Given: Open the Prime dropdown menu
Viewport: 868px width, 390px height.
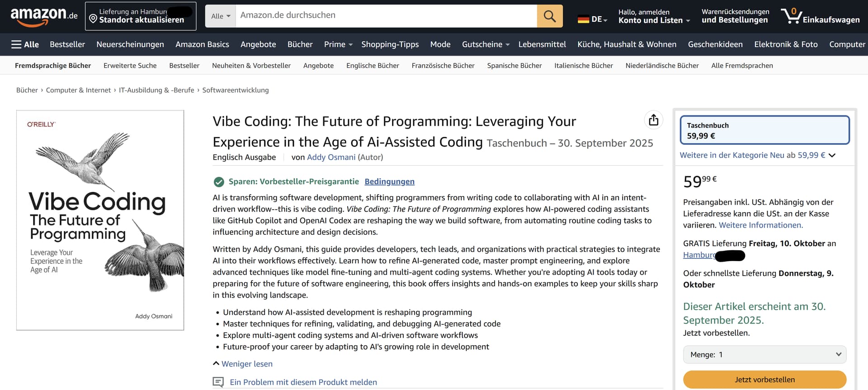Looking at the screenshot, I should [338, 44].
